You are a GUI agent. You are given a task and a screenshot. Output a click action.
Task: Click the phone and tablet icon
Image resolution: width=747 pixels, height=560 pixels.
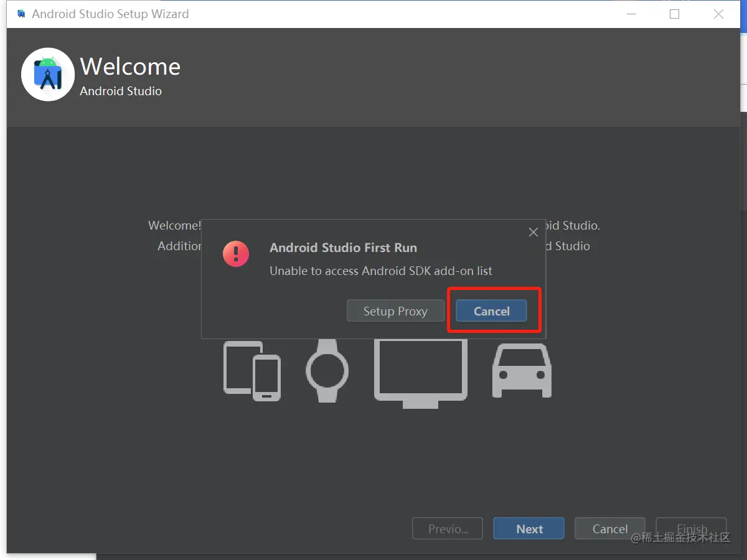252,371
